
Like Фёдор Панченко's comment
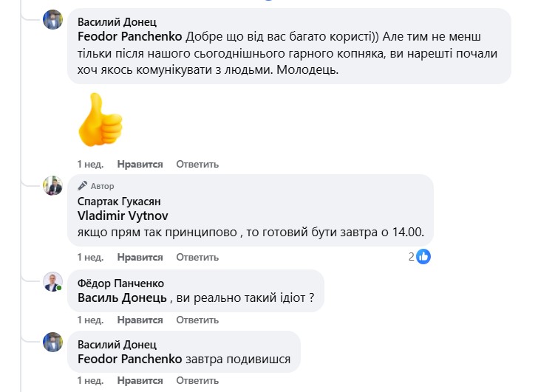(140, 320)
